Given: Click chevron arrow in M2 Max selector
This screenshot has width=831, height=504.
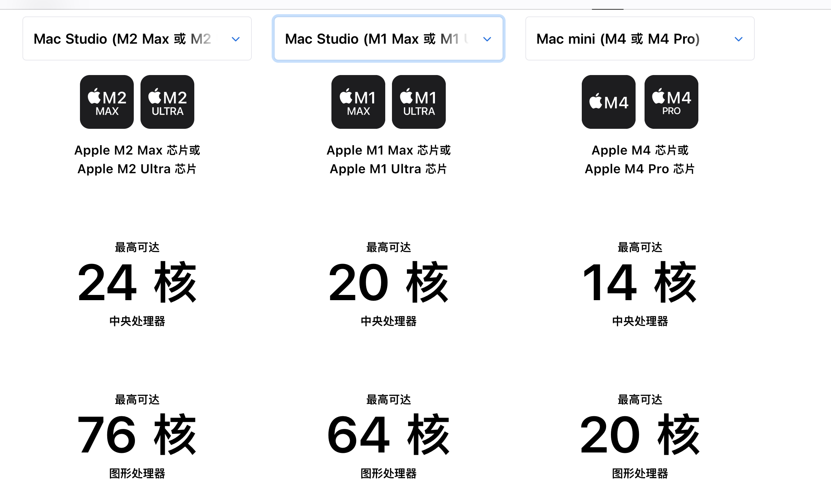Looking at the screenshot, I should point(235,39).
